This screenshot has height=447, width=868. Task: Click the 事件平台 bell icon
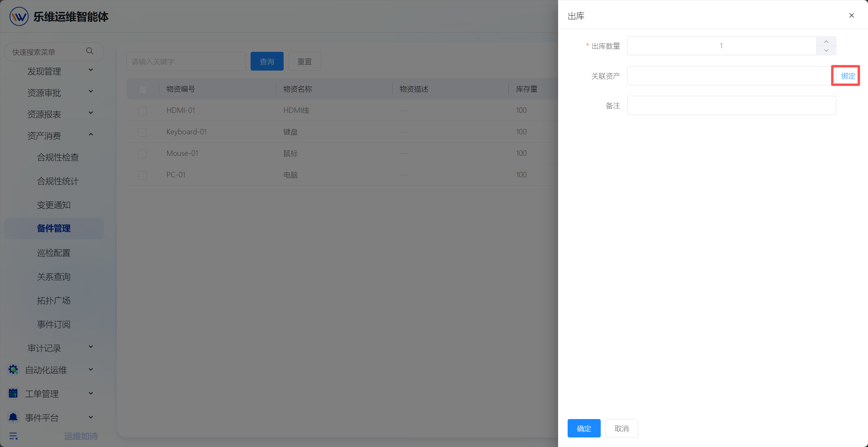(x=13, y=417)
